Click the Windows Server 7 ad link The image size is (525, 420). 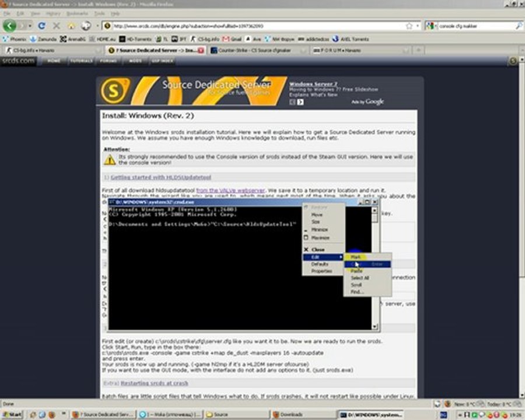(313, 84)
